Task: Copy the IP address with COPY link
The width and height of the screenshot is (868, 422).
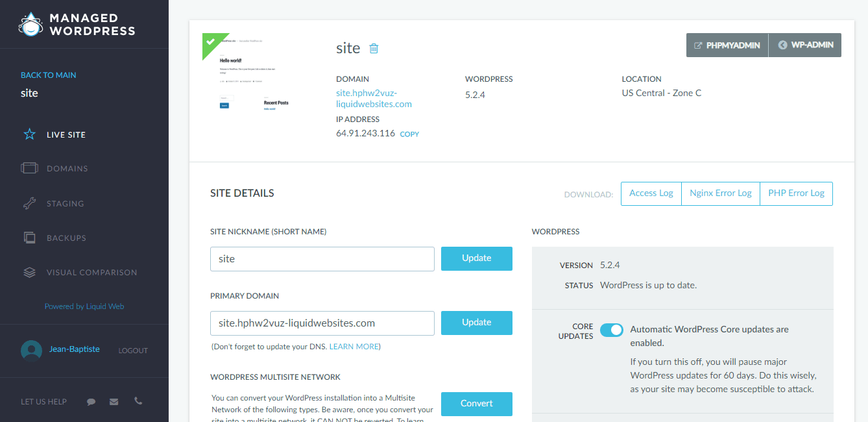Action: [409, 134]
